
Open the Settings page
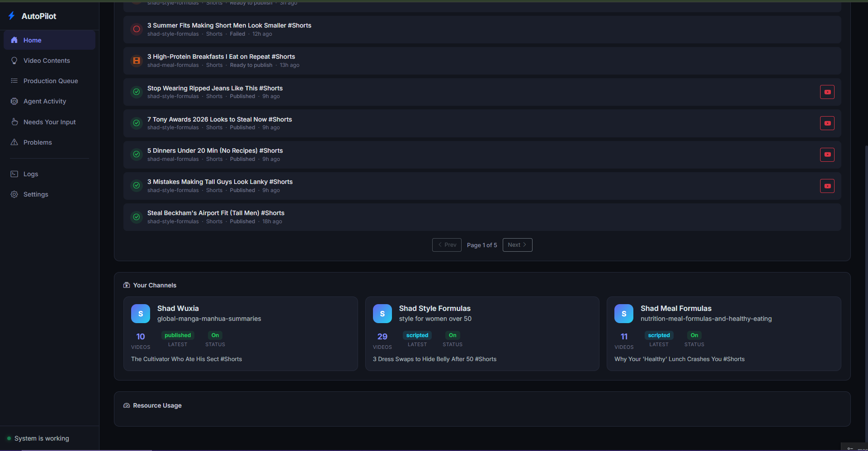pos(49,194)
